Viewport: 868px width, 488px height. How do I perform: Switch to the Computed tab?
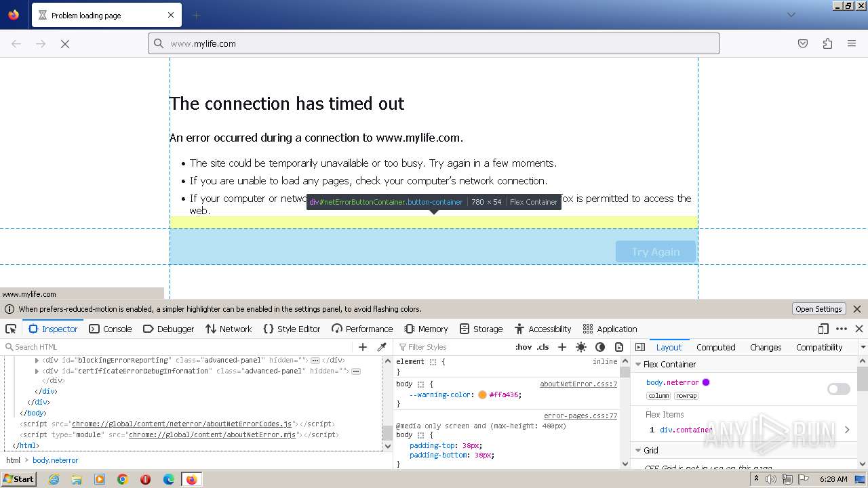click(x=716, y=347)
